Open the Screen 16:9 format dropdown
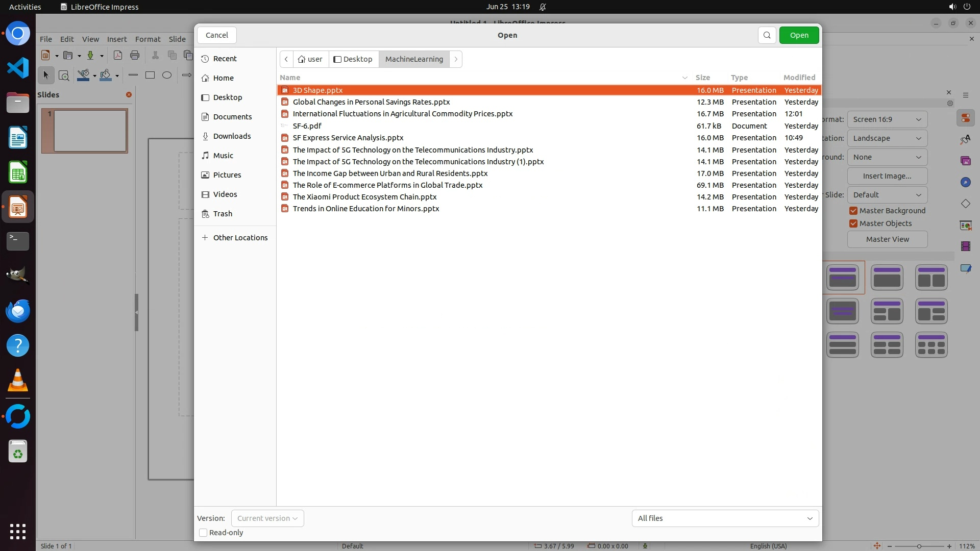The width and height of the screenshot is (980, 551). [887, 119]
